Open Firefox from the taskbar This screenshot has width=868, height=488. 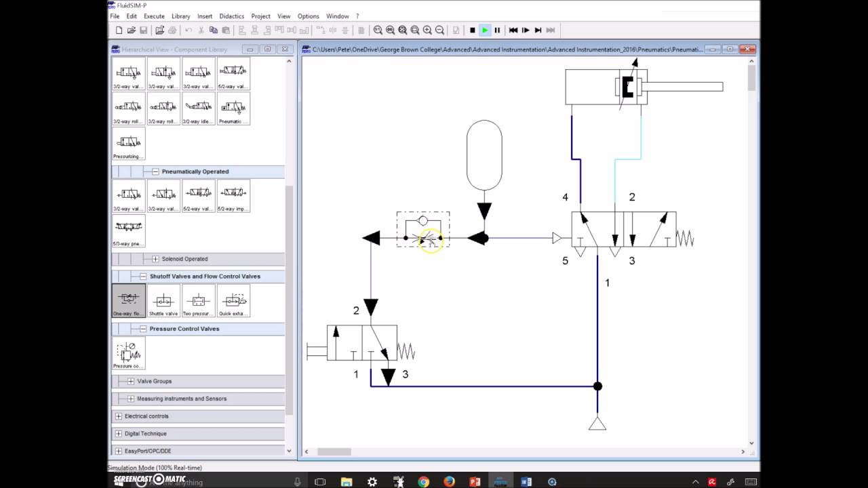[450, 482]
